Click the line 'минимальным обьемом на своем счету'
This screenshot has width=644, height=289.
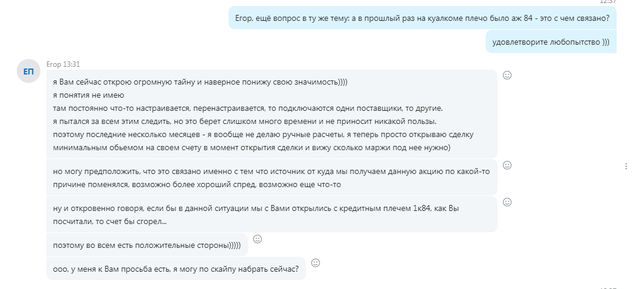[252, 148]
